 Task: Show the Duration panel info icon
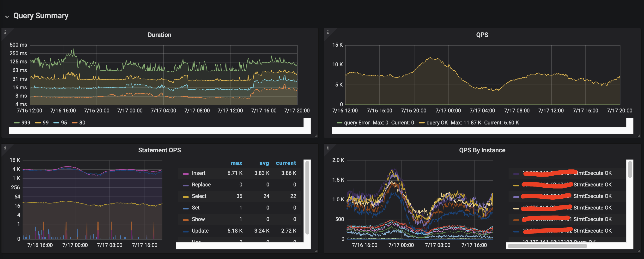[x=5, y=32]
